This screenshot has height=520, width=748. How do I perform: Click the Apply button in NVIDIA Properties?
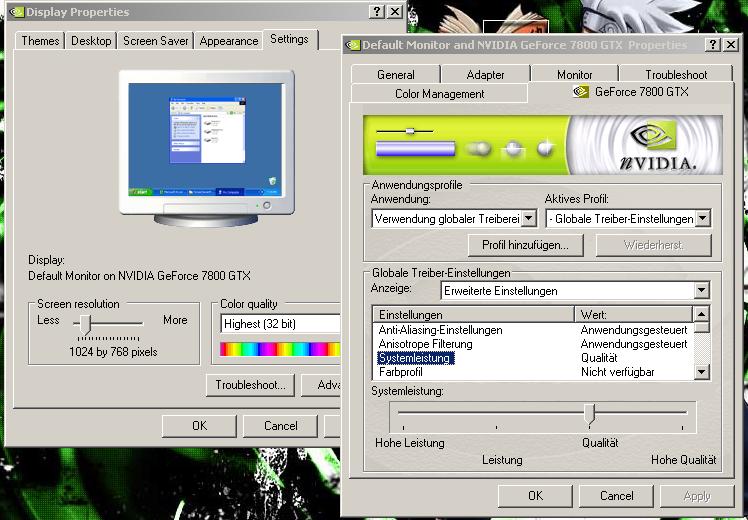click(697, 496)
